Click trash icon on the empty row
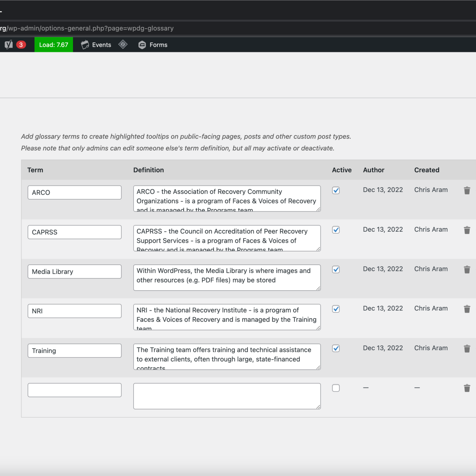Image resolution: width=476 pixels, height=476 pixels. coord(467,388)
